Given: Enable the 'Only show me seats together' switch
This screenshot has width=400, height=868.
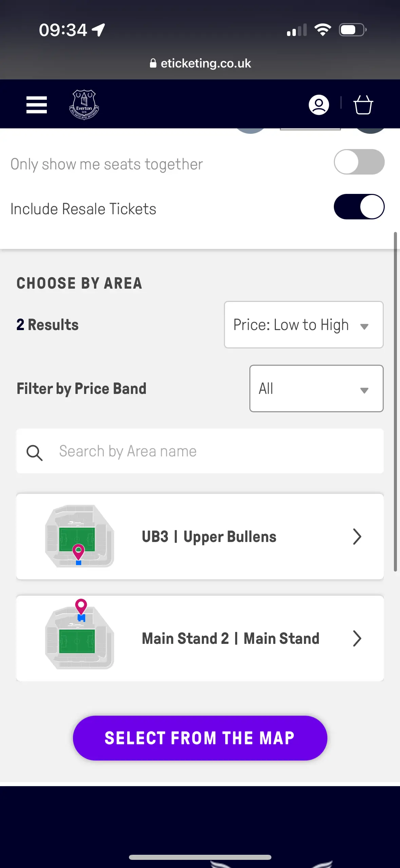Looking at the screenshot, I should click(x=359, y=162).
